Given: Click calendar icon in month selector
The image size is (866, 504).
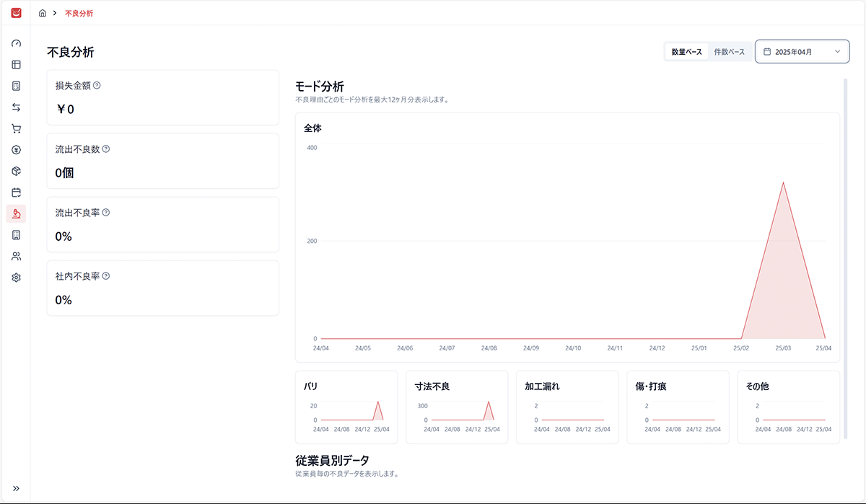Looking at the screenshot, I should point(767,52).
